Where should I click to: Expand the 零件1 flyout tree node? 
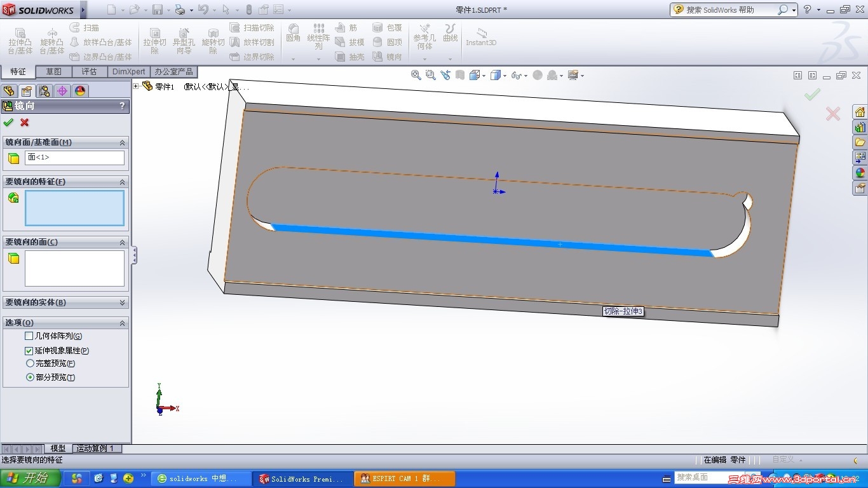(136, 86)
